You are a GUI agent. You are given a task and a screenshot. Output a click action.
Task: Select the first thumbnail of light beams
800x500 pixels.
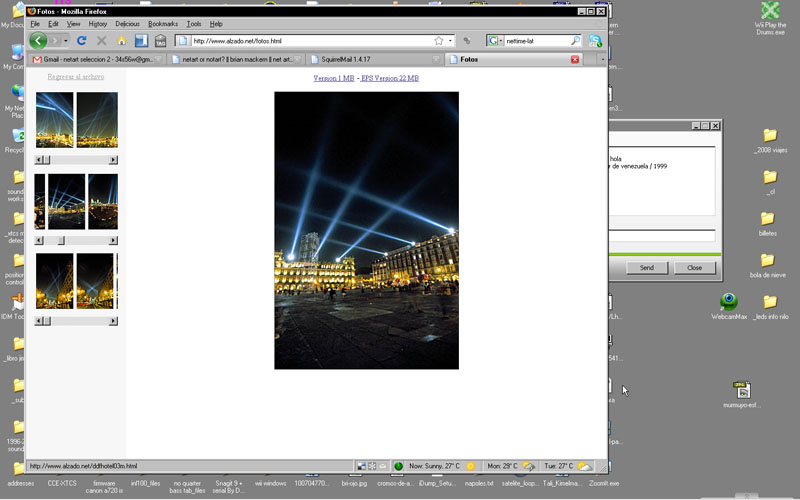point(54,120)
